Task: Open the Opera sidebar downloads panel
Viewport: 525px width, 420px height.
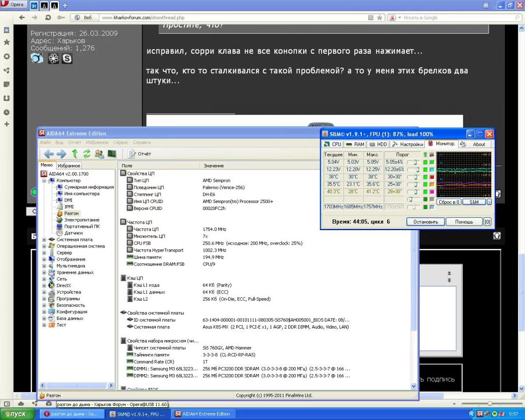Action: click(x=7, y=98)
